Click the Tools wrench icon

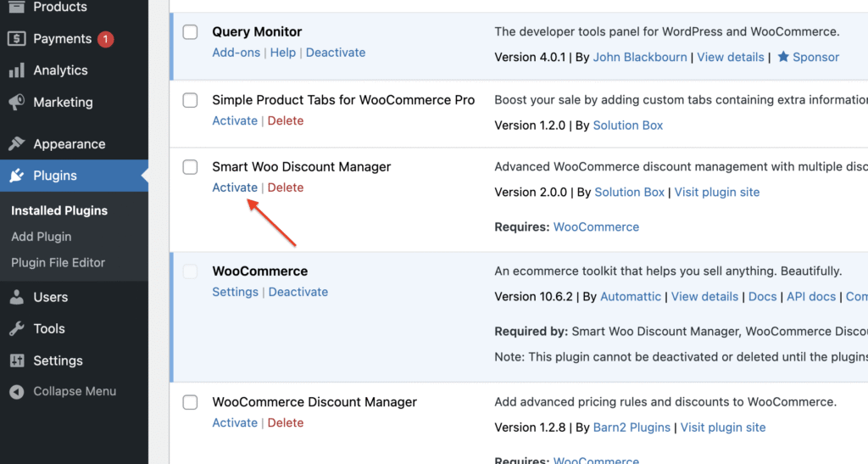[16, 328]
